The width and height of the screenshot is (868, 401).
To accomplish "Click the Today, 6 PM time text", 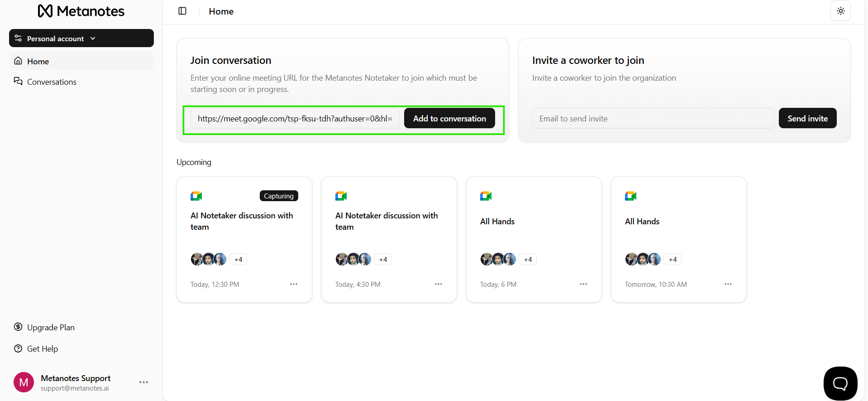I will point(498,285).
